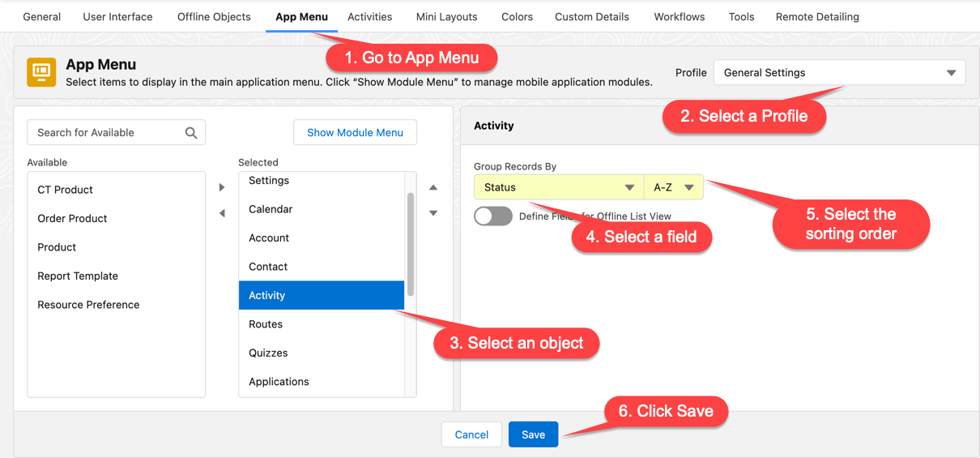This screenshot has height=458, width=980.
Task: Click the Save button
Action: [533, 434]
